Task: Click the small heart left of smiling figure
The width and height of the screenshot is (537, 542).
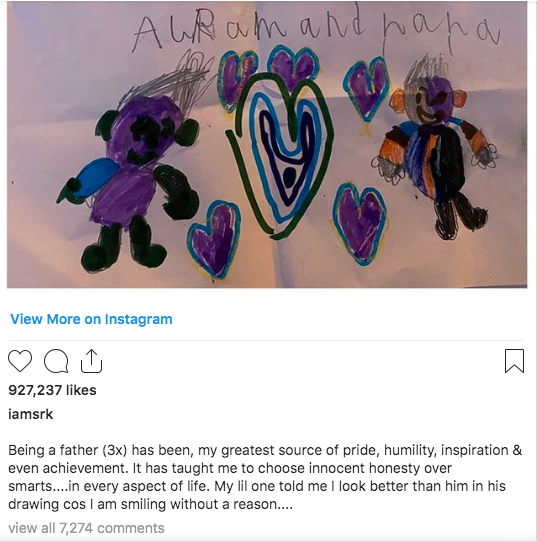Action: (x=366, y=91)
